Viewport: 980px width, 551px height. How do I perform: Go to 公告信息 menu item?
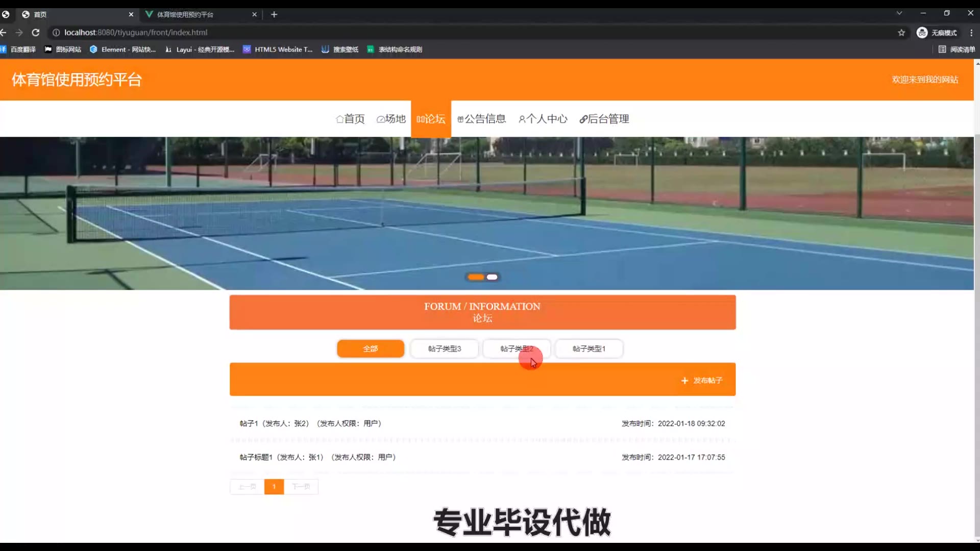(481, 119)
